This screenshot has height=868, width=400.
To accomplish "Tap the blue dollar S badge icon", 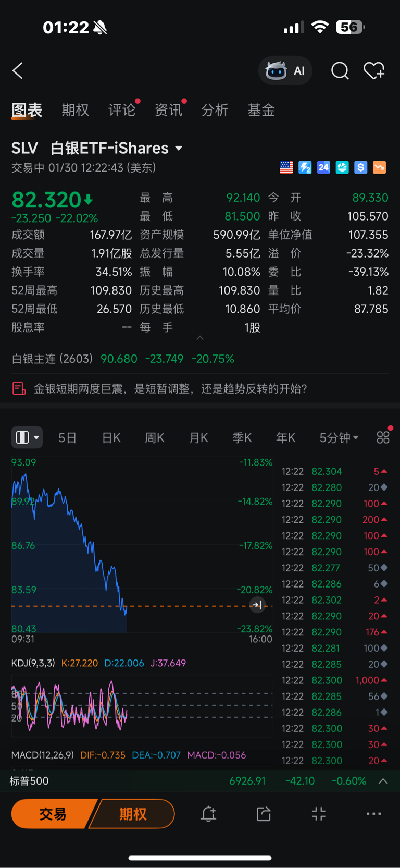I will point(360,167).
